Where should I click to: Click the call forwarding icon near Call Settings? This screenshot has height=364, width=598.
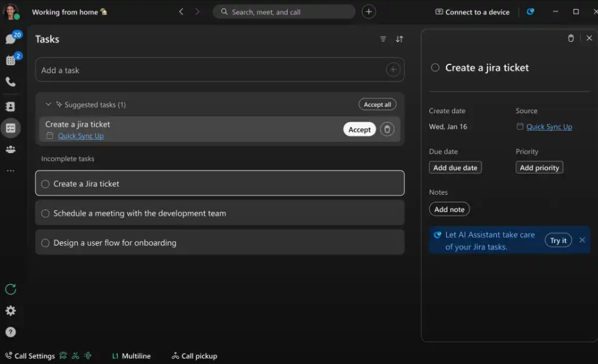(63, 356)
